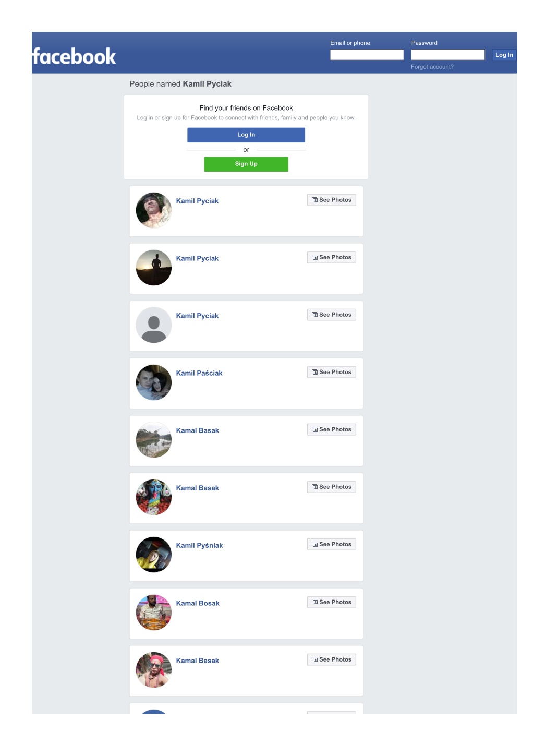The width and height of the screenshot is (534, 756).
Task: Open the Kamil Pyśniak profile link
Action: (x=199, y=545)
